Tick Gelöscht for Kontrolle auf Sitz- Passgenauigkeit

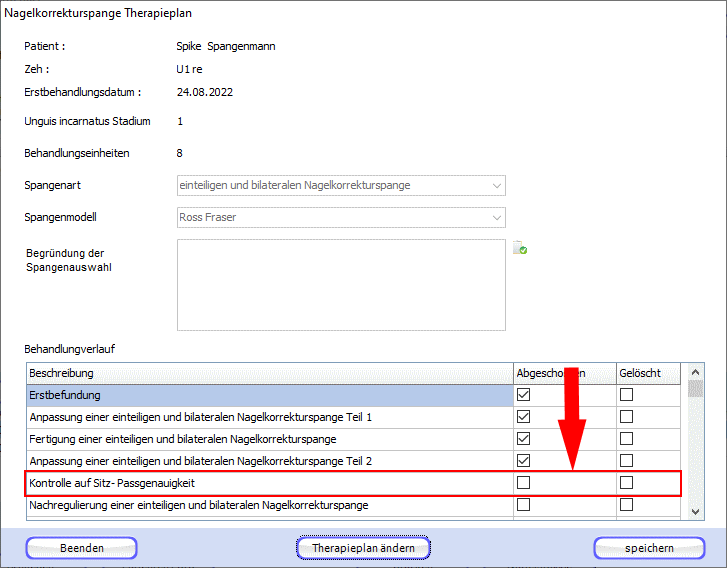coord(626,483)
